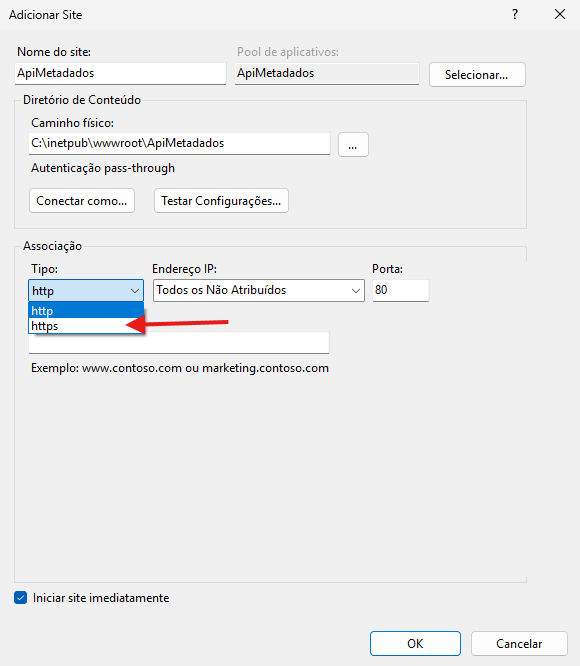Viewport: 580px width, 666px height.
Task: Click the Cancelar button
Action: (519, 643)
